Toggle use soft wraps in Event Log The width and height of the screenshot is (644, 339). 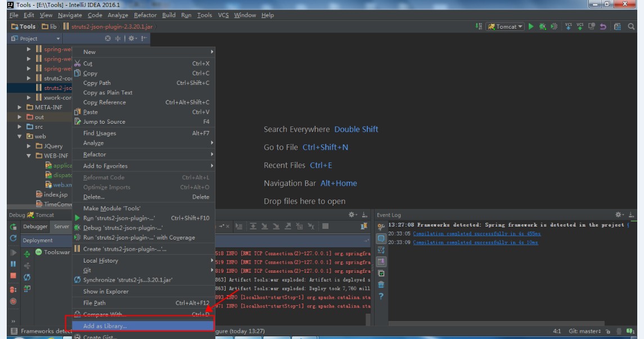coord(381,250)
